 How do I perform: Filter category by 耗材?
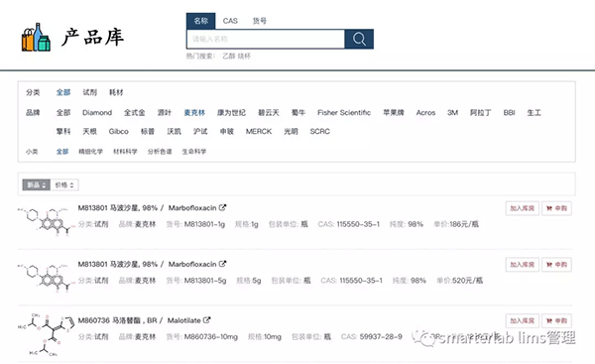(x=116, y=92)
